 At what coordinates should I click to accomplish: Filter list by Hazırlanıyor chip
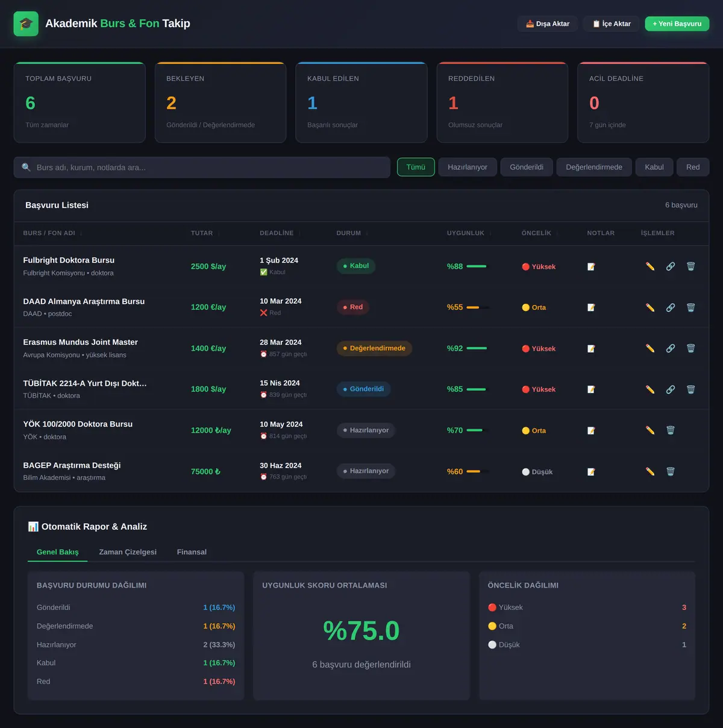[x=468, y=167]
